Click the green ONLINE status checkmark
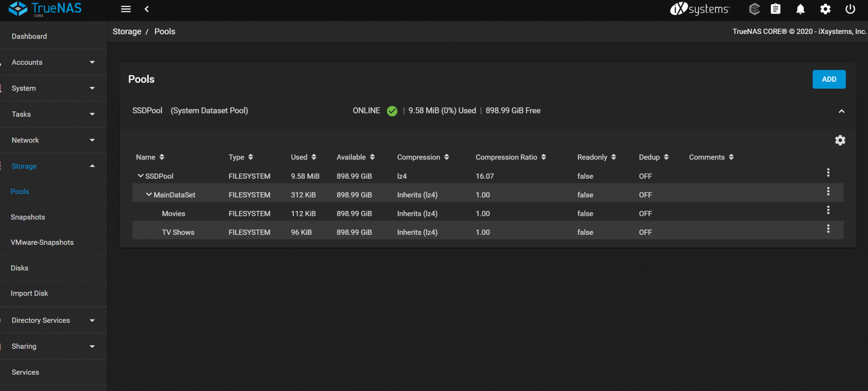Screen dimensions: 868x391 pyautogui.click(x=392, y=111)
